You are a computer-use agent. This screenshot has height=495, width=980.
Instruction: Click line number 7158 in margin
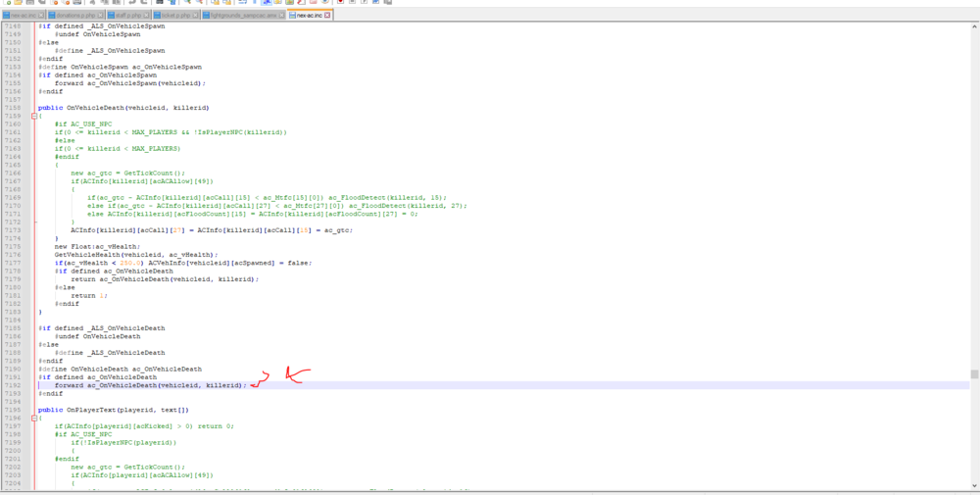[11, 108]
